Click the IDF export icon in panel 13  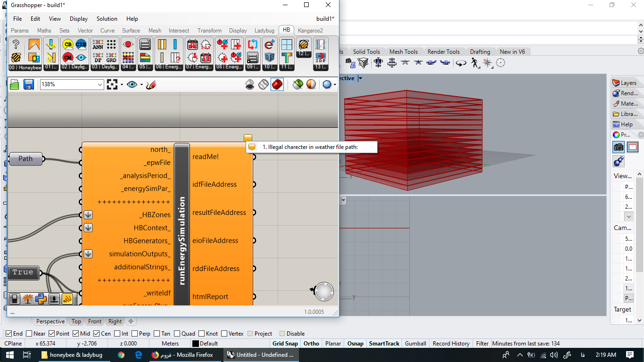pos(320,58)
